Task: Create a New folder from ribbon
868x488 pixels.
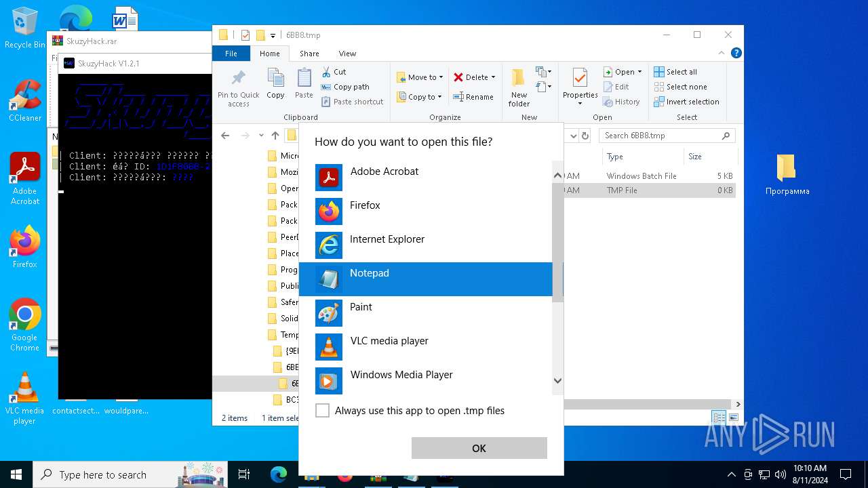Action: click(x=519, y=87)
